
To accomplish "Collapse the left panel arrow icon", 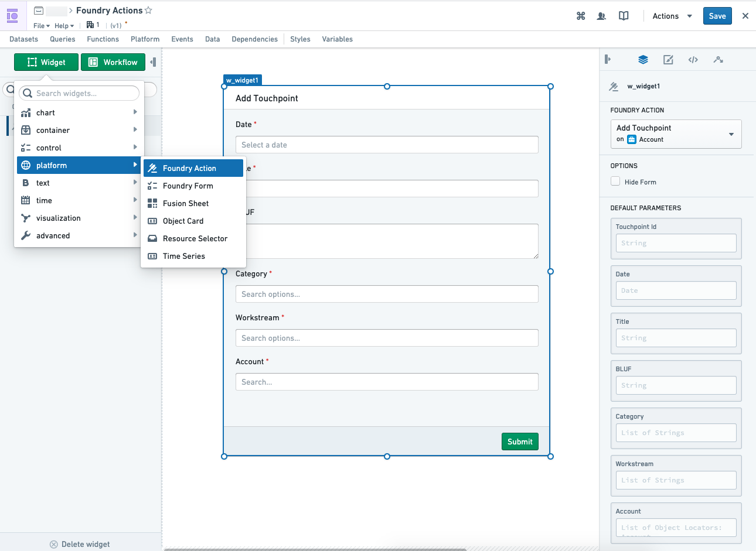I will click(x=153, y=62).
